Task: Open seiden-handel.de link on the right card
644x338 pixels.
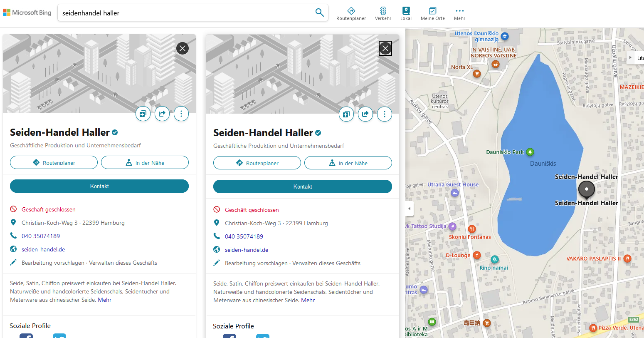Action: point(247,250)
